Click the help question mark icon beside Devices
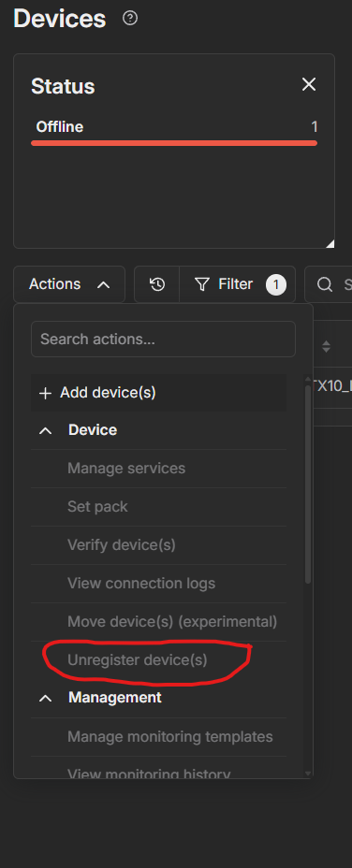This screenshot has height=868, width=352. click(x=130, y=19)
